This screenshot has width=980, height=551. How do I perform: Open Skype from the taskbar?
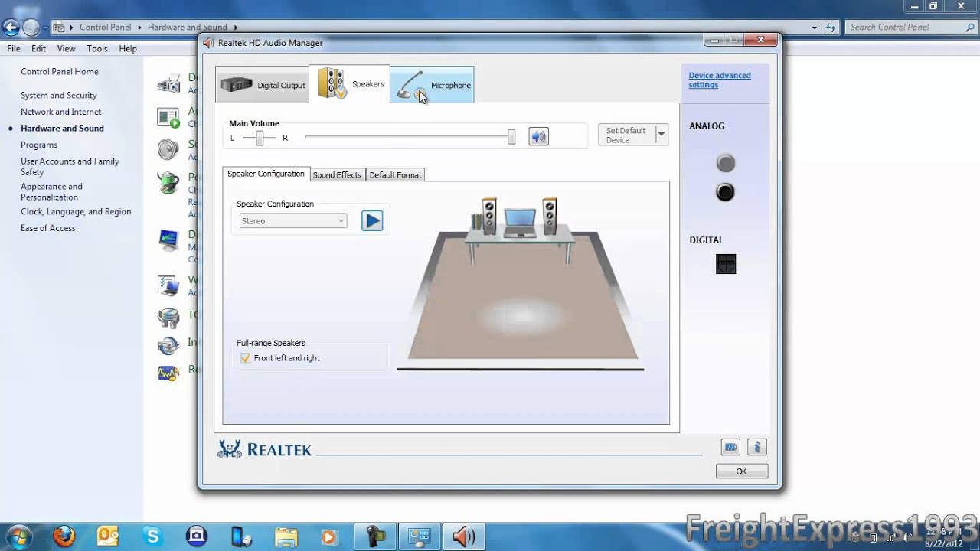(152, 536)
